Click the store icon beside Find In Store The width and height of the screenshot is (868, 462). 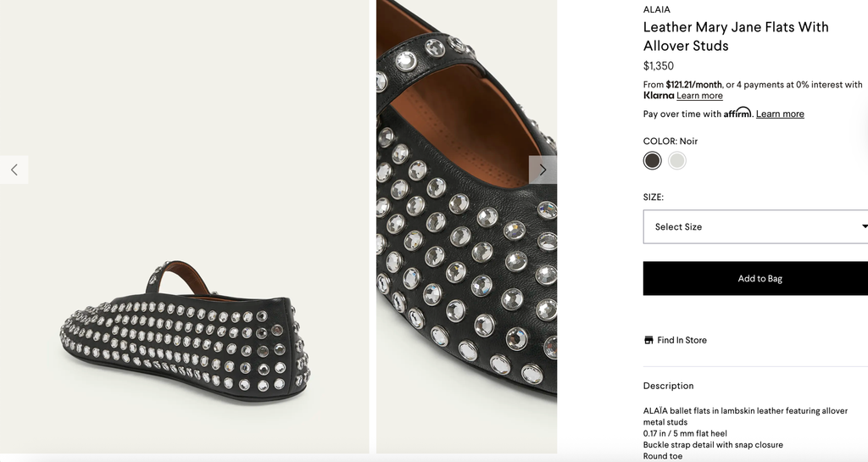tap(648, 340)
